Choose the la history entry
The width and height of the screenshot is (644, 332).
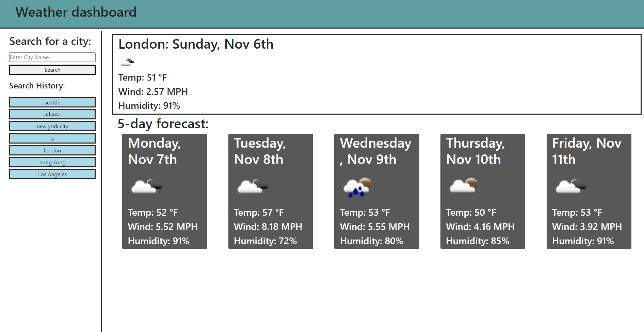click(52, 138)
